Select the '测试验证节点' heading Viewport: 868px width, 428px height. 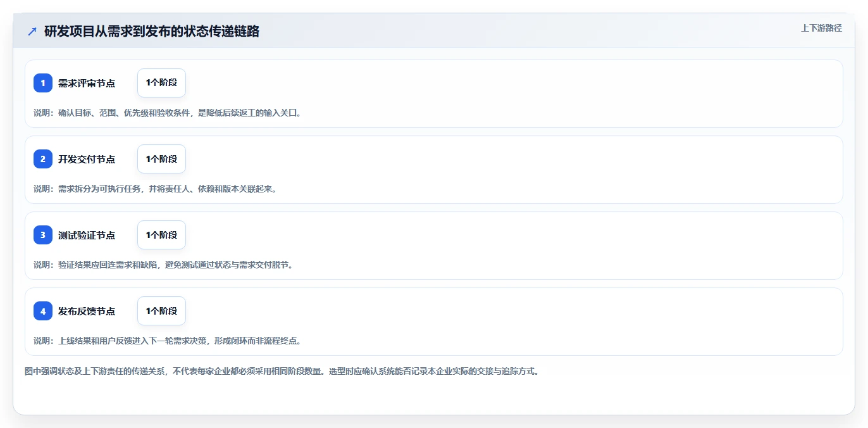[87, 235]
